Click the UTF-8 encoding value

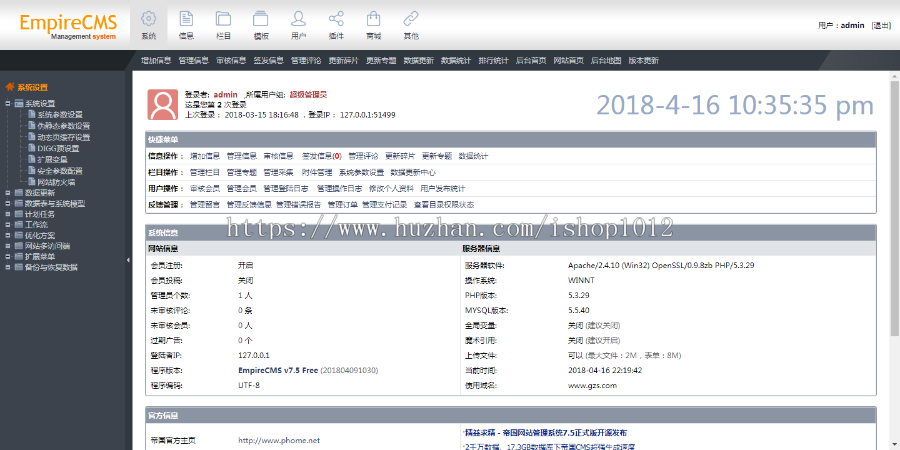[x=249, y=385]
